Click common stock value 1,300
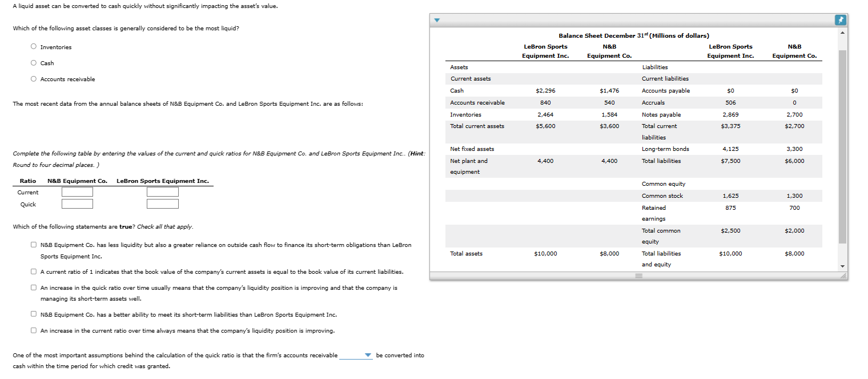This screenshot has height=379, width=868. click(794, 196)
